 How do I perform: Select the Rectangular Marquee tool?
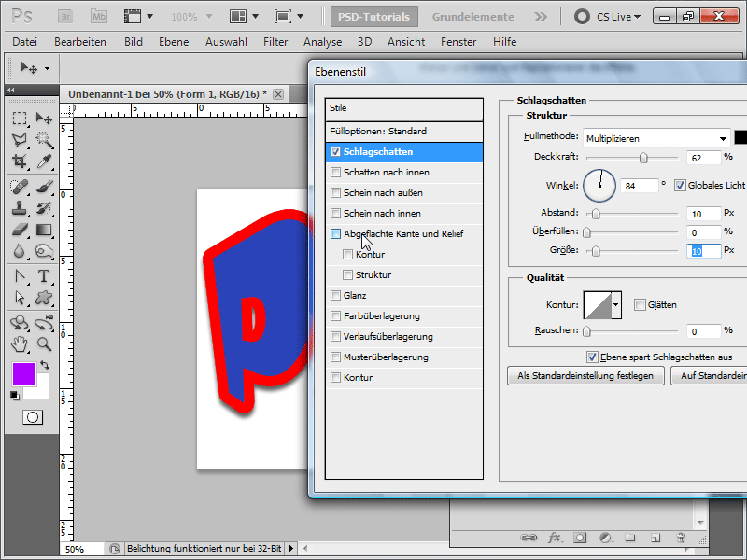(x=19, y=118)
